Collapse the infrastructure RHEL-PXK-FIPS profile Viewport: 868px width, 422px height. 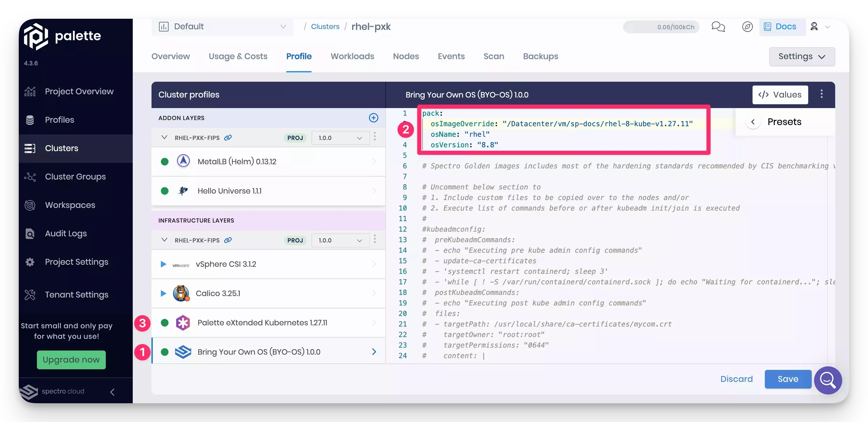click(x=164, y=240)
